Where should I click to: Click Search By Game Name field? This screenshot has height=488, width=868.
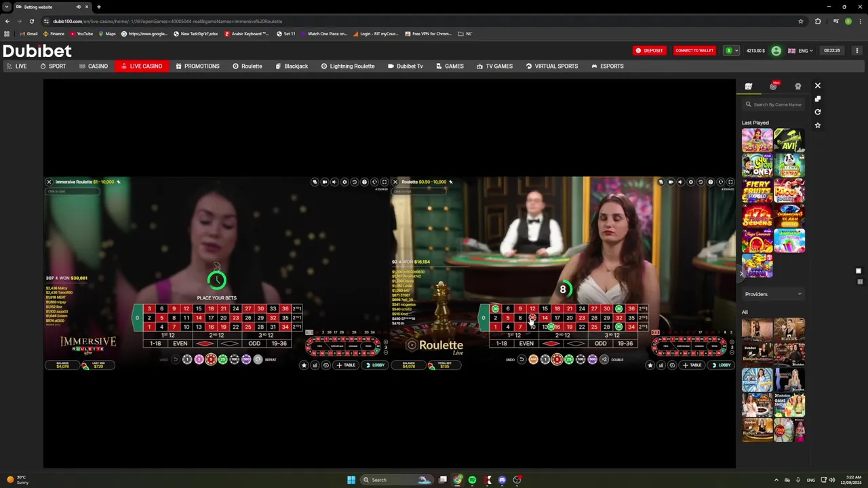click(773, 104)
